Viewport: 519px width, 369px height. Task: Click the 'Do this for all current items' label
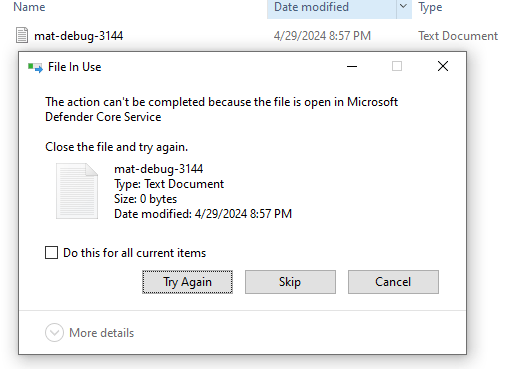pos(135,253)
